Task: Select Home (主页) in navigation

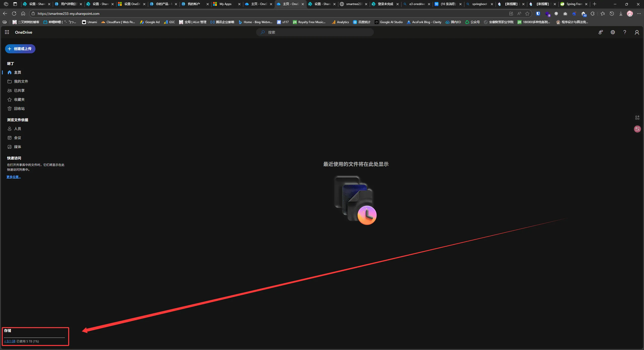Action: pos(17,72)
